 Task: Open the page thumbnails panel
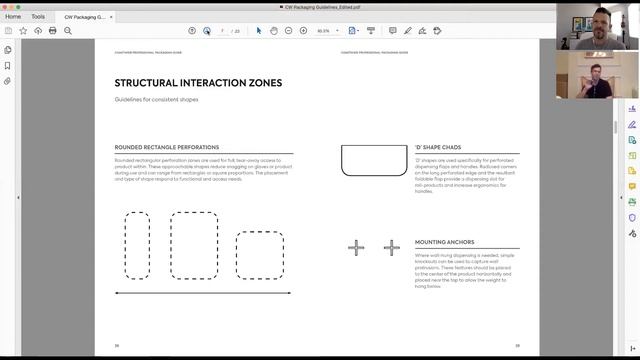click(8, 50)
